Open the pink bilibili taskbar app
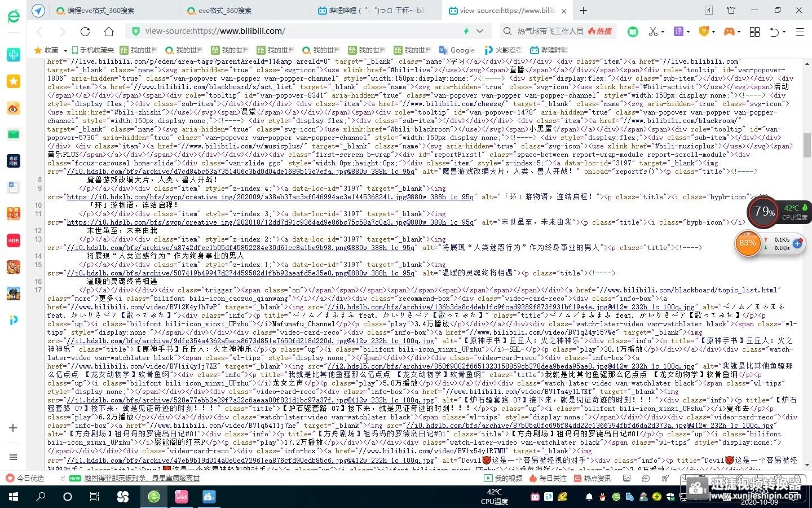Viewport: 812px width, 508px height. 181,497
